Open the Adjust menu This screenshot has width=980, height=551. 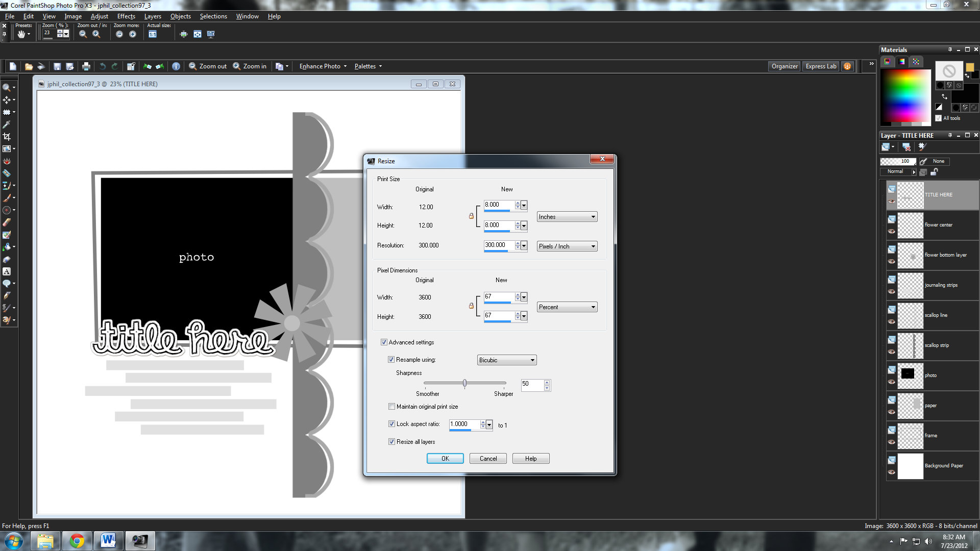(99, 16)
